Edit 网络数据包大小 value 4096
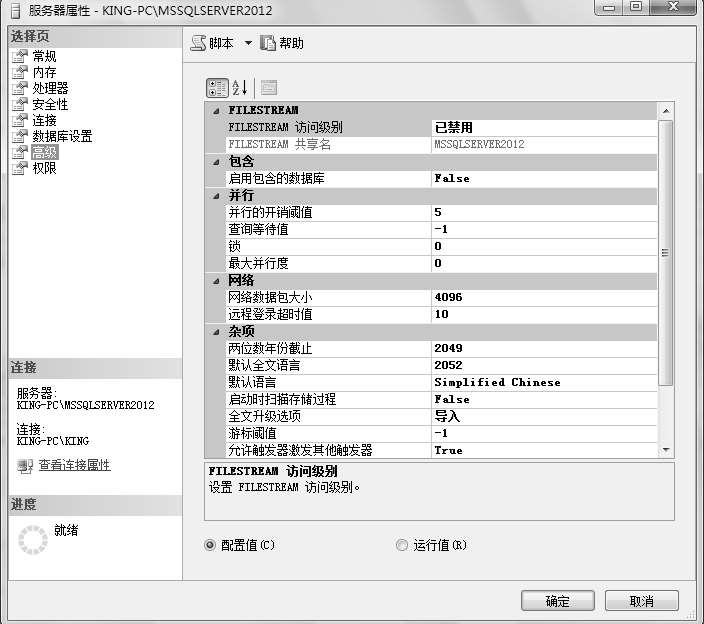The image size is (704, 624). pos(544,297)
